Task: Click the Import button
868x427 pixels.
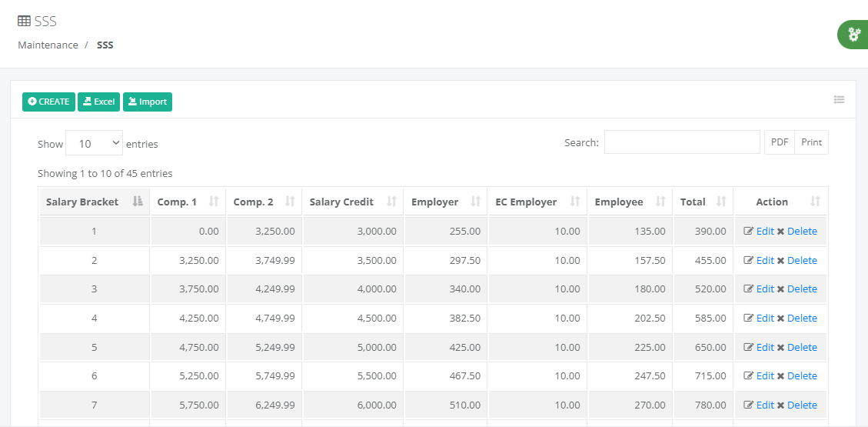Action: point(148,102)
